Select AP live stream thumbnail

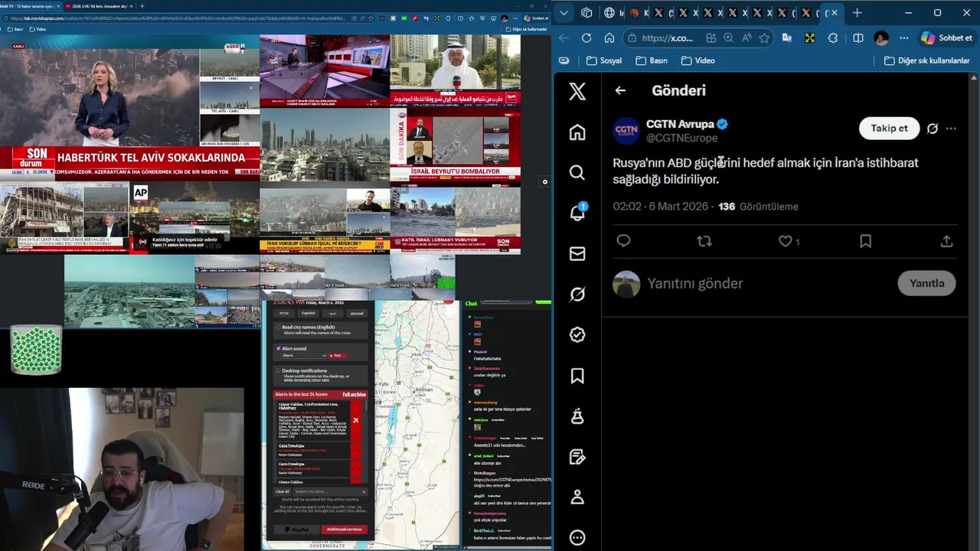pyautogui.click(x=194, y=219)
